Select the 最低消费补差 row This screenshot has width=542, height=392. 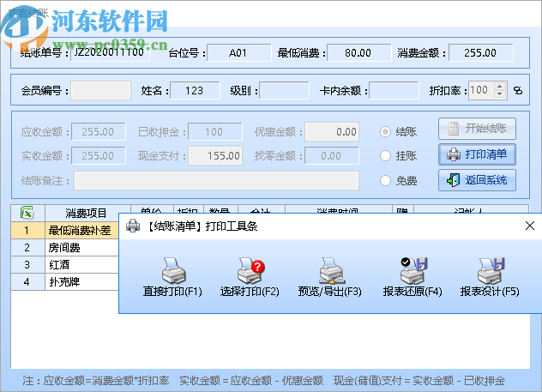tap(64, 230)
